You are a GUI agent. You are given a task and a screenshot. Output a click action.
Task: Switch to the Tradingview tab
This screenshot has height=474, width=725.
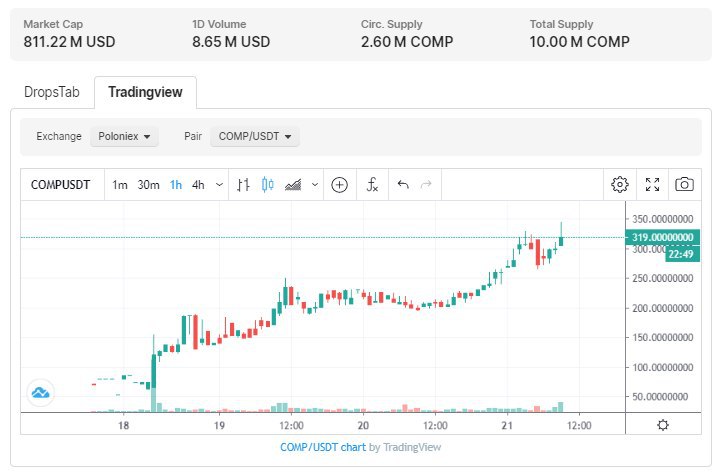coord(146,92)
